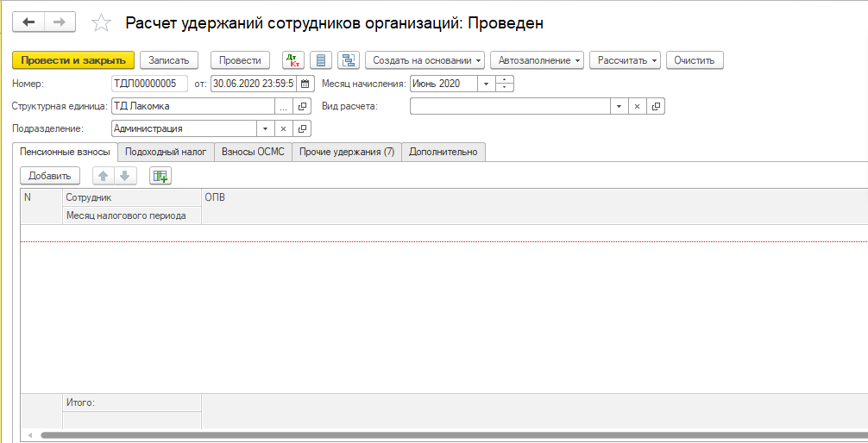Switch to the Подоходный налог tab
Screen dimensions: 868x443
click(x=166, y=152)
